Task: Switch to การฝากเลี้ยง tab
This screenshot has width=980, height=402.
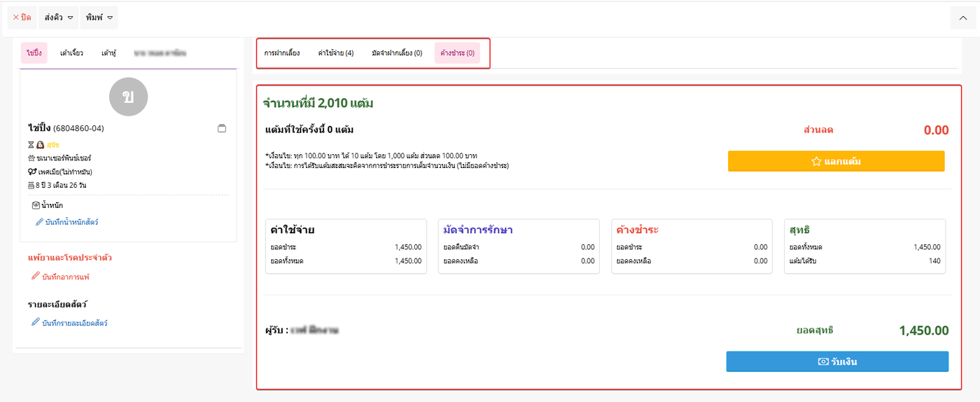Action: pos(282,53)
